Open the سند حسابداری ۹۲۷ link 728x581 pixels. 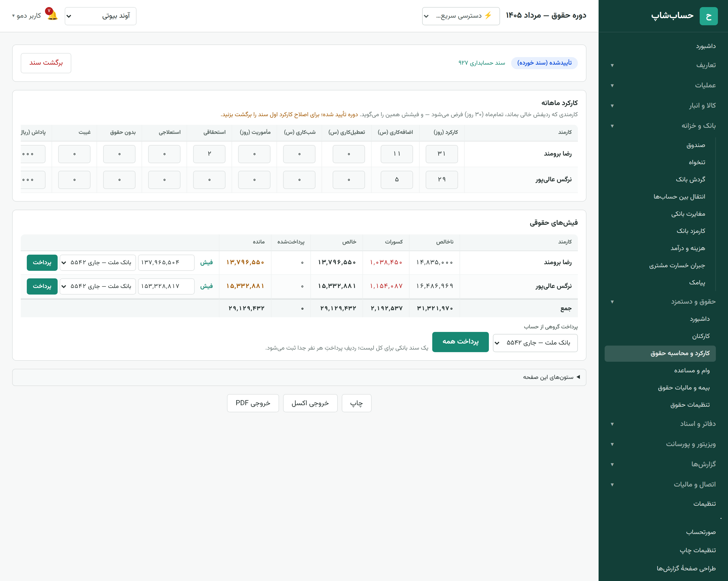482,63
